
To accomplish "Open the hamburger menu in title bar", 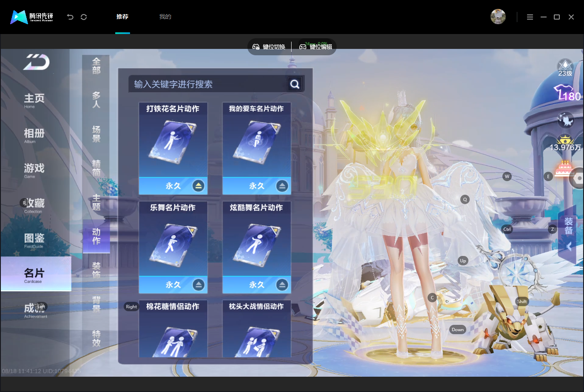I will coord(530,17).
